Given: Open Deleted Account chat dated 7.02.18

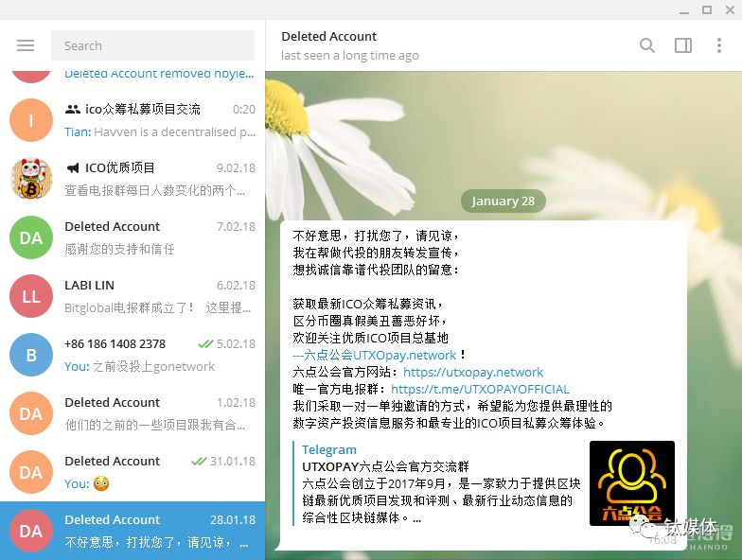Looking at the screenshot, I should 132,237.
